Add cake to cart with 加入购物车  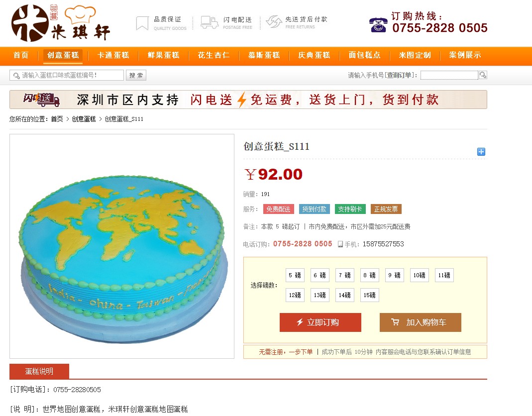pos(421,322)
